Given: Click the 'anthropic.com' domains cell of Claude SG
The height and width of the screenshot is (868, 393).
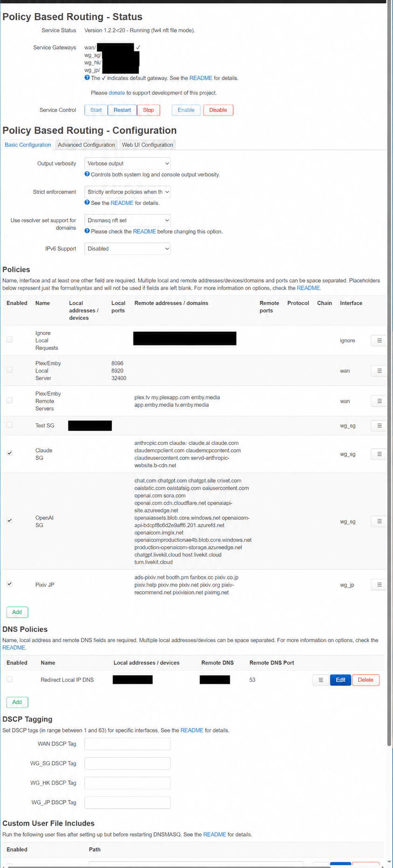Looking at the screenshot, I should tap(187, 454).
